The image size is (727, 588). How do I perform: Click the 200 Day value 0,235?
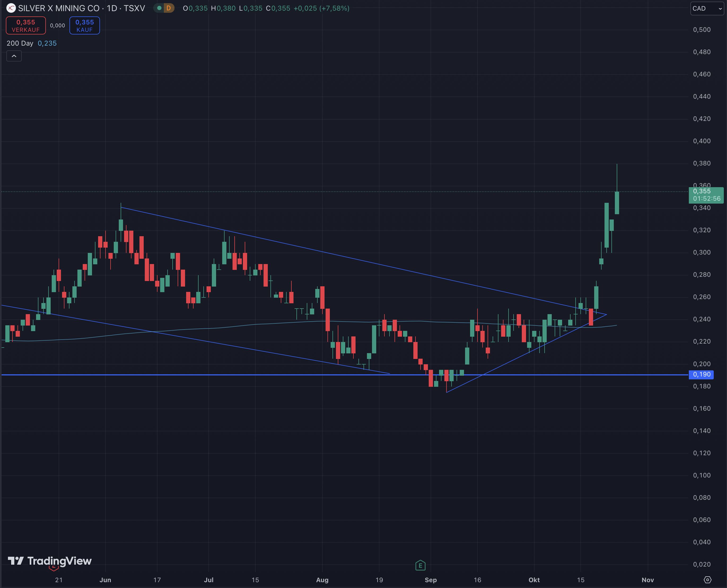[47, 43]
